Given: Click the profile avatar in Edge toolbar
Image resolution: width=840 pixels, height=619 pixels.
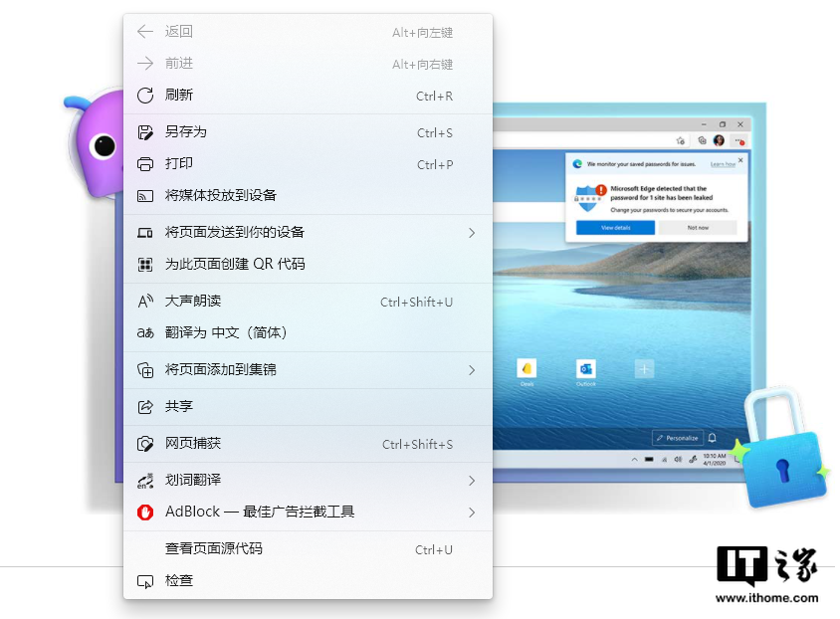Looking at the screenshot, I should [x=719, y=141].
